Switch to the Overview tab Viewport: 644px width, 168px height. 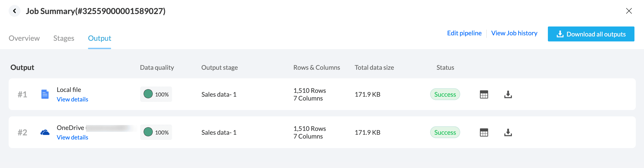[24, 38]
